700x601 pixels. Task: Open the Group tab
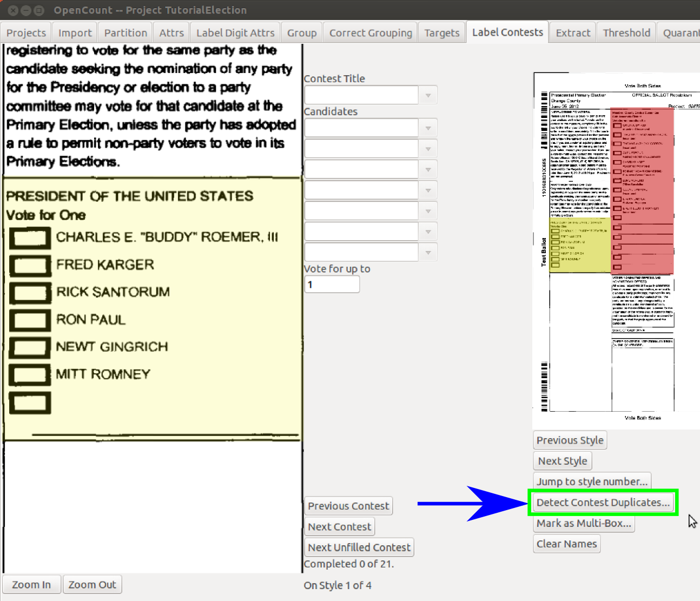coord(302,33)
